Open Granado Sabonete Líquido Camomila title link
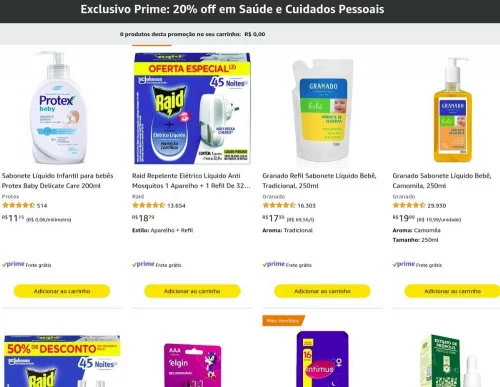Screen dimensions: 500x387 (x=442, y=181)
